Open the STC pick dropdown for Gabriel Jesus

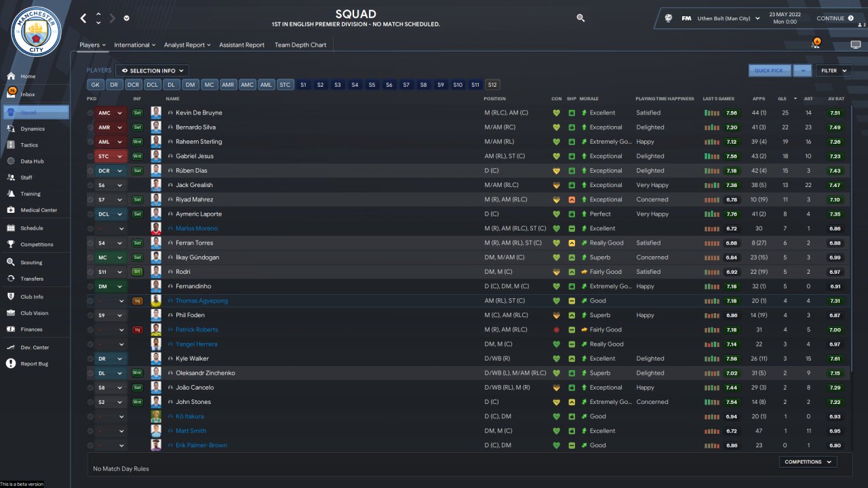[x=111, y=157]
